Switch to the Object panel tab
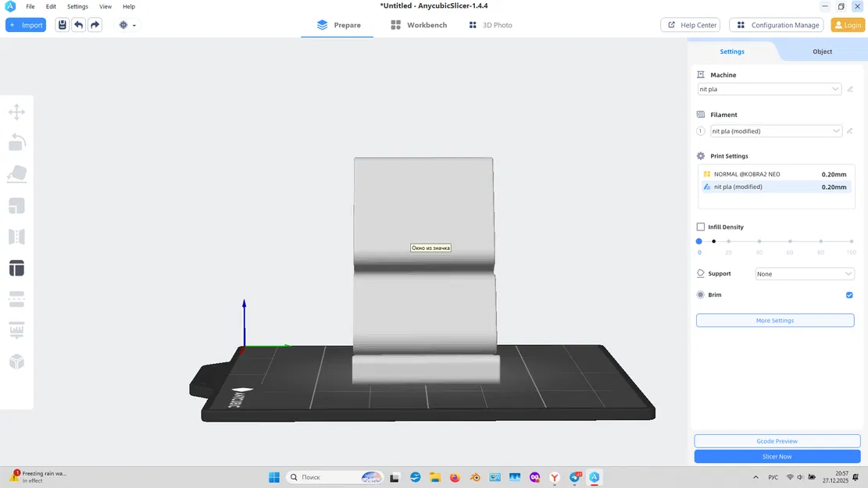868x488 pixels. [x=822, y=52]
